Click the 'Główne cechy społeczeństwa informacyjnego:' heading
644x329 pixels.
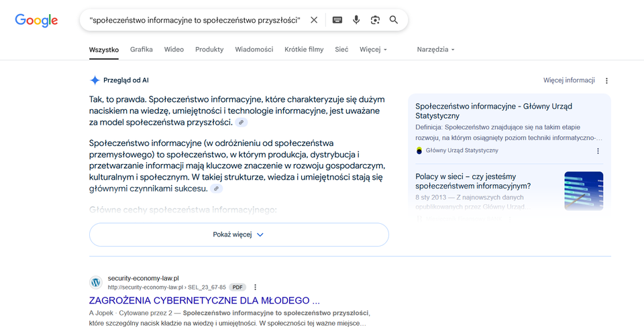coord(183,210)
